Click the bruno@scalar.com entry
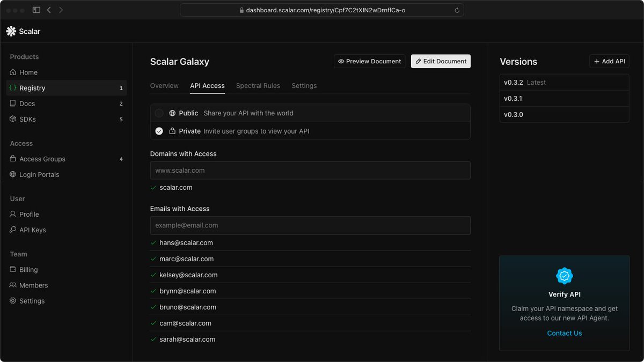 point(310,307)
